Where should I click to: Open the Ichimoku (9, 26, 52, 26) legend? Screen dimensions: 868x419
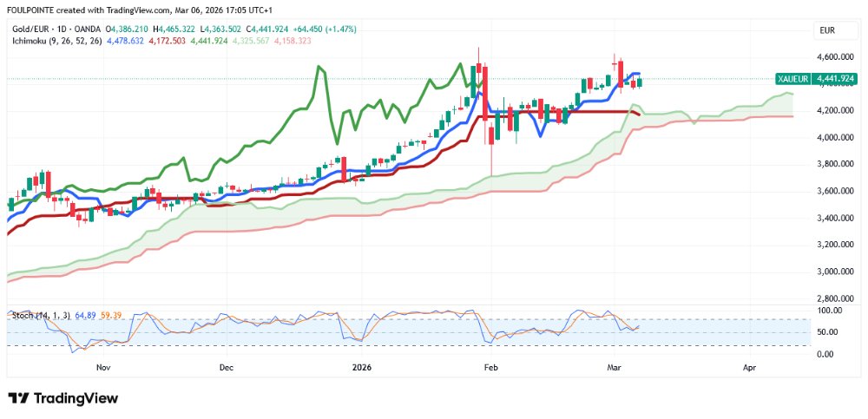tap(56, 40)
